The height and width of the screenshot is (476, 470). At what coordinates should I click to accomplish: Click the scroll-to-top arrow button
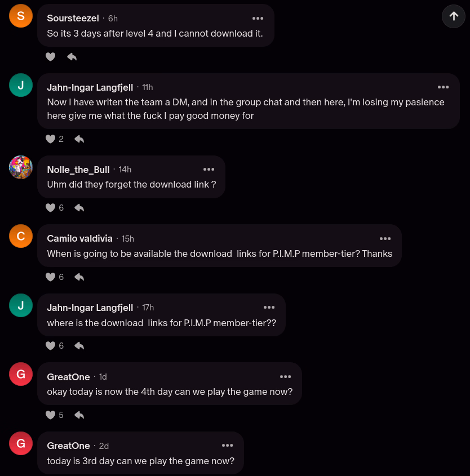[454, 16]
